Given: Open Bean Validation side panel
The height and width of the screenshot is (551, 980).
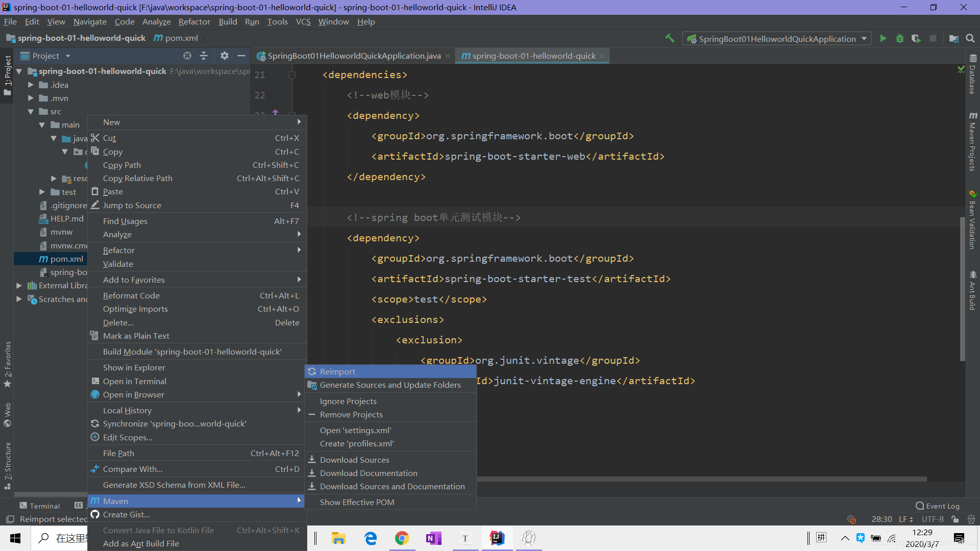Looking at the screenshot, I should (x=972, y=220).
